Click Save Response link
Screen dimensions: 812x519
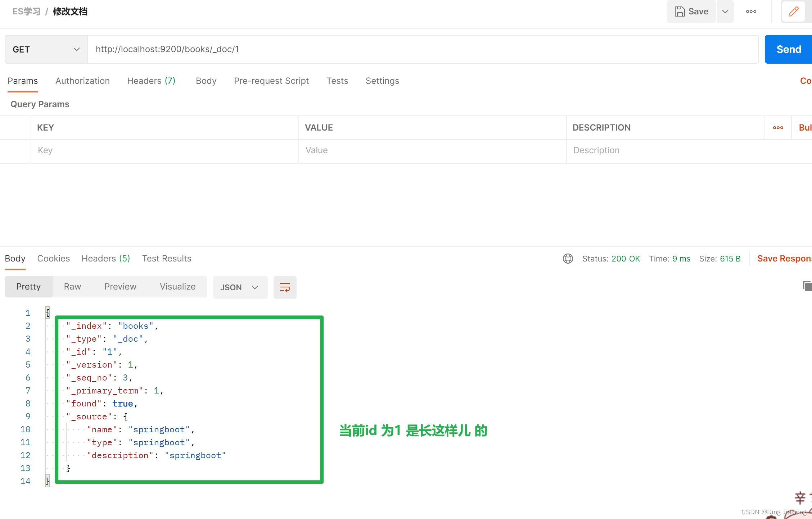[x=782, y=258]
